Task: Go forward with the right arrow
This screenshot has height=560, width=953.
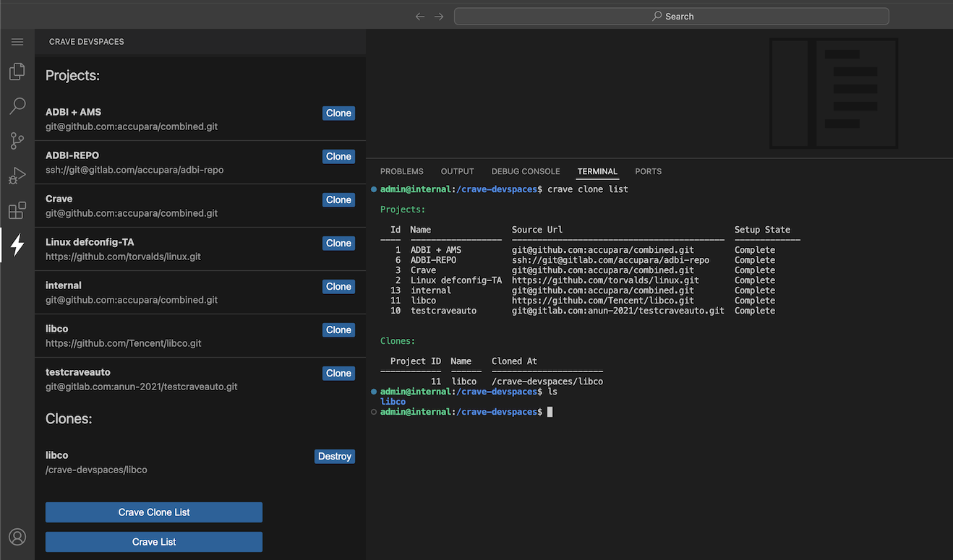Action: pyautogui.click(x=439, y=16)
